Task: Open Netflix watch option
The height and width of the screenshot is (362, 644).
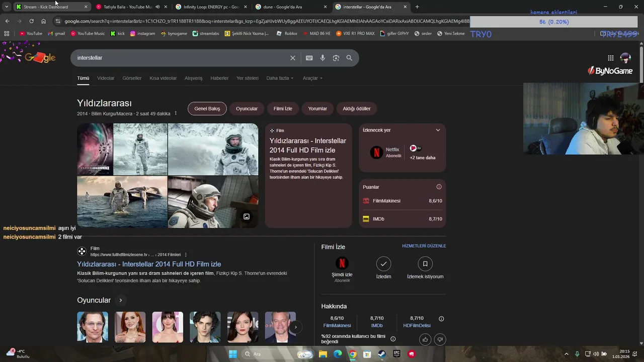Action: point(386,152)
